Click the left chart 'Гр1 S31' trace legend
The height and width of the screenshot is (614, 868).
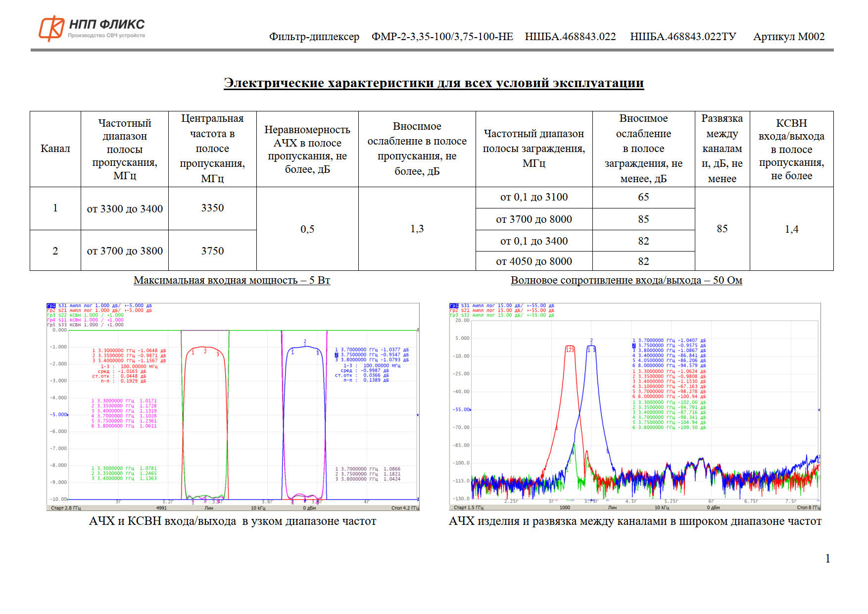pyautogui.click(x=99, y=306)
